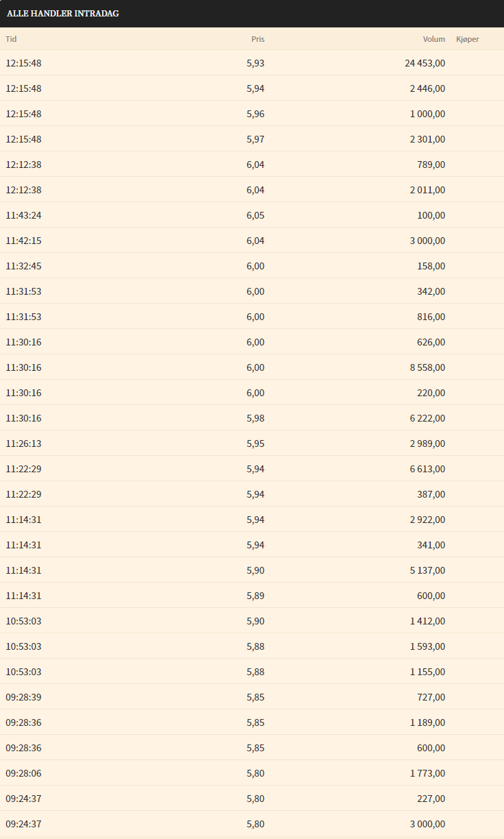Click the 11:32:45 trade time
Image resolution: width=504 pixels, height=839 pixels.
(23, 266)
